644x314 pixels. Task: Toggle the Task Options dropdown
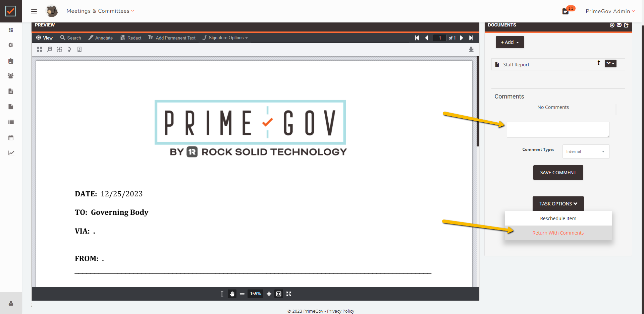[x=558, y=204]
